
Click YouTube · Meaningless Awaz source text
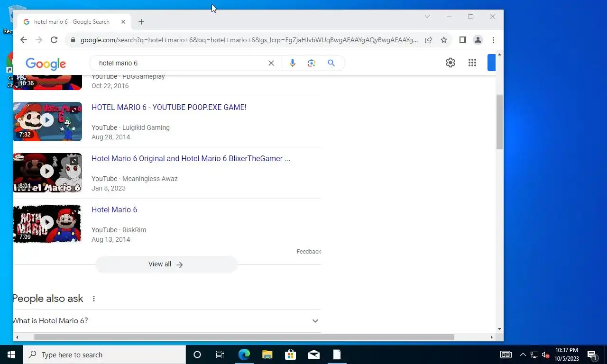(135, 179)
